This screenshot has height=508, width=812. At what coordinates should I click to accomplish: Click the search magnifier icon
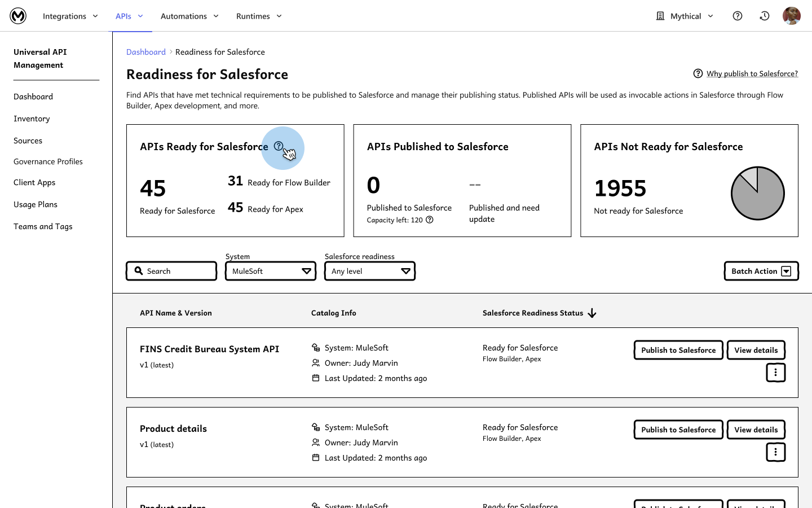[x=139, y=271]
